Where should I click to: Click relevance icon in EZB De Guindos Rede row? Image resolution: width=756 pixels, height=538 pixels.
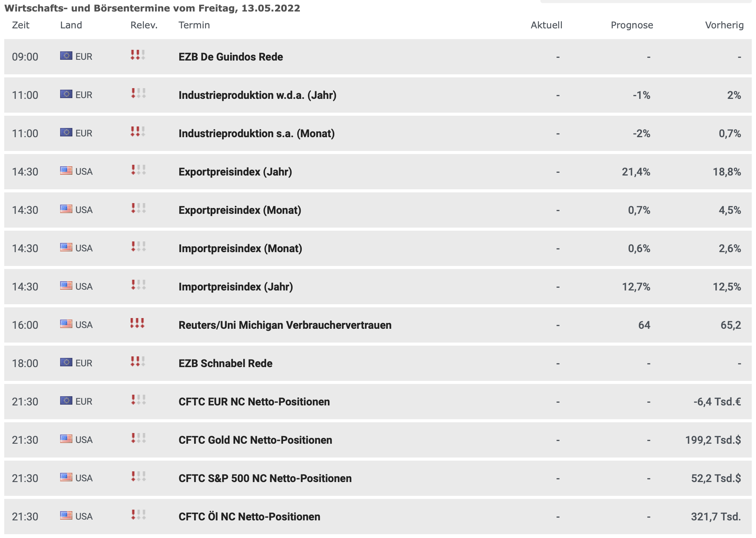click(x=138, y=55)
